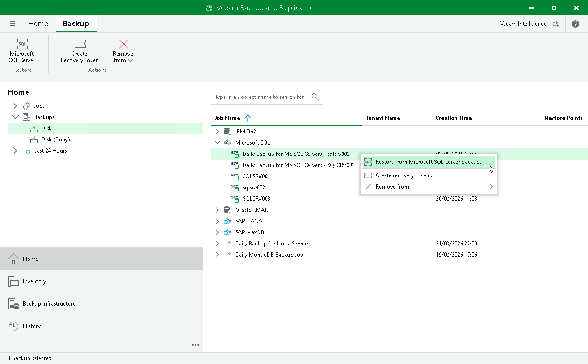The image size is (588, 364).
Task: Select the Backups icon in tree
Action: [x=27, y=117]
